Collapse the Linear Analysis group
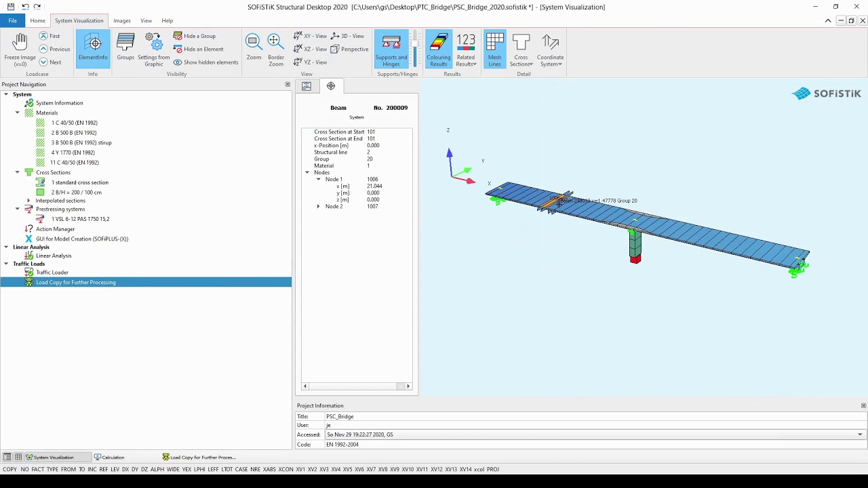Viewport: 868px width, 488px height. [x=6, y=247]
